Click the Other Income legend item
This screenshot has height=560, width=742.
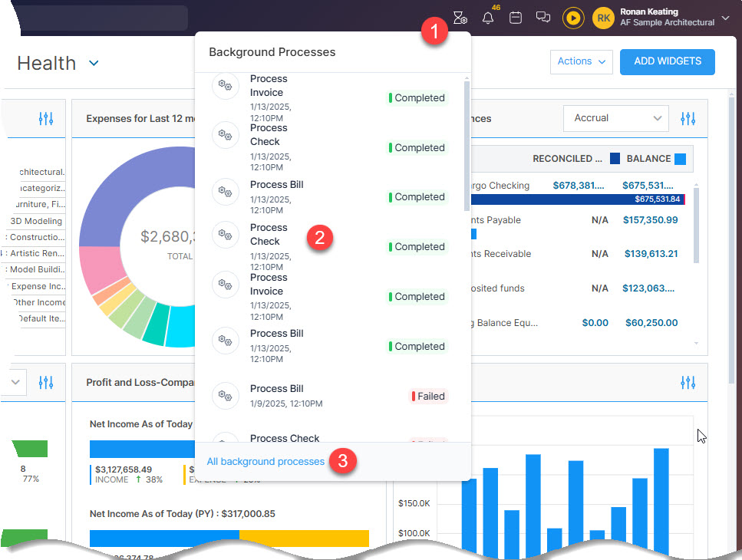coord(39,302)
